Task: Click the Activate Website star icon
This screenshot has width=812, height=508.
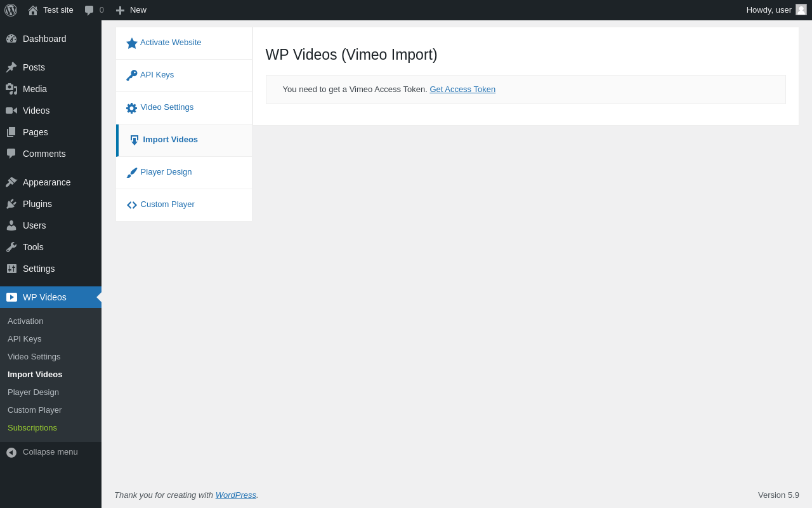Action: (x=132, y=43)
